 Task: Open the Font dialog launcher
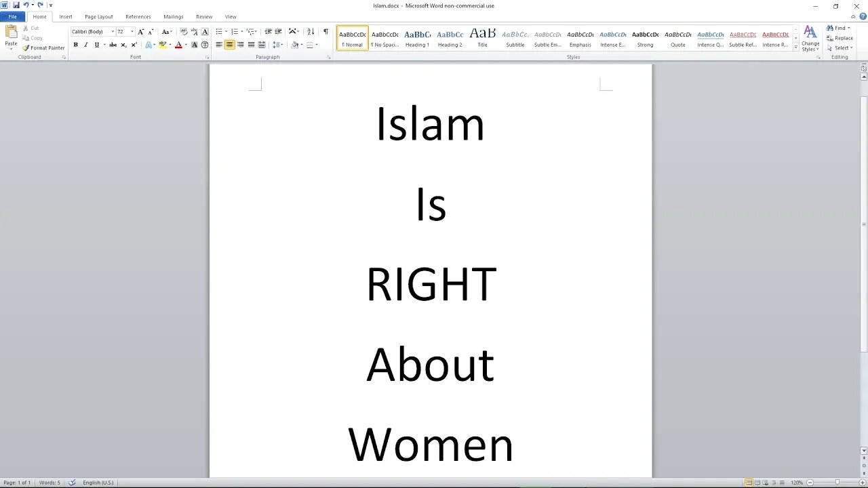(208, 58)
